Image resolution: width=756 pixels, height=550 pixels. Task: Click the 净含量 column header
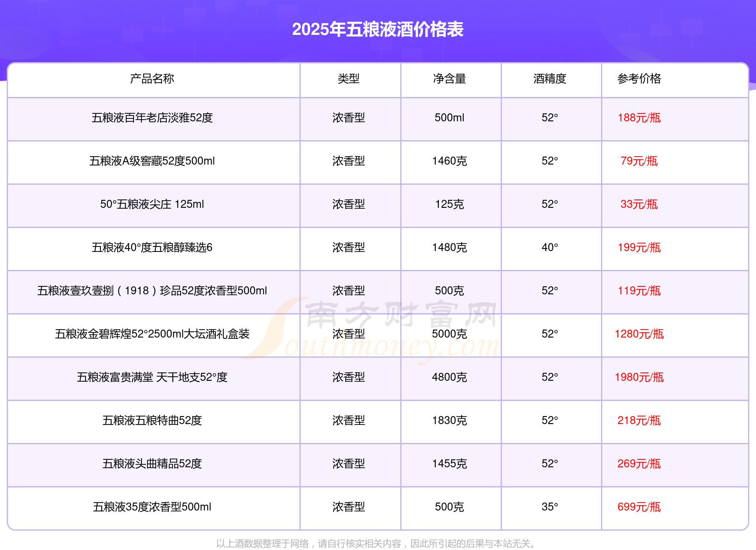tap(449, 79)
